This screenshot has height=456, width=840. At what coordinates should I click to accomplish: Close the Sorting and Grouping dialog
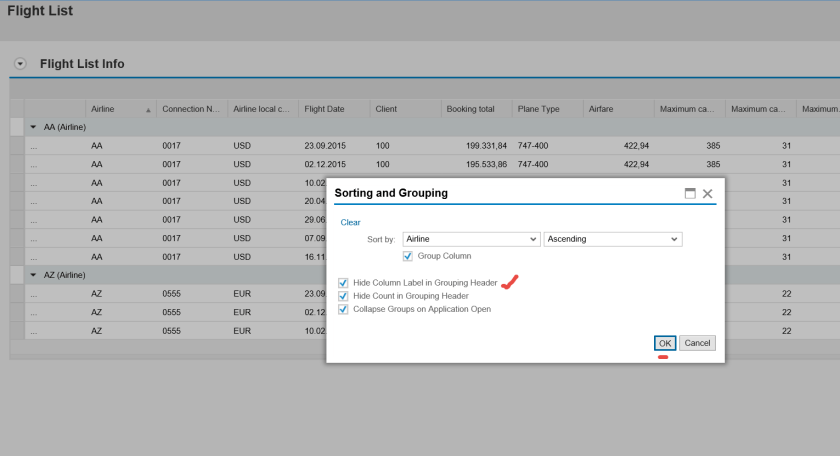coord(708,193)
